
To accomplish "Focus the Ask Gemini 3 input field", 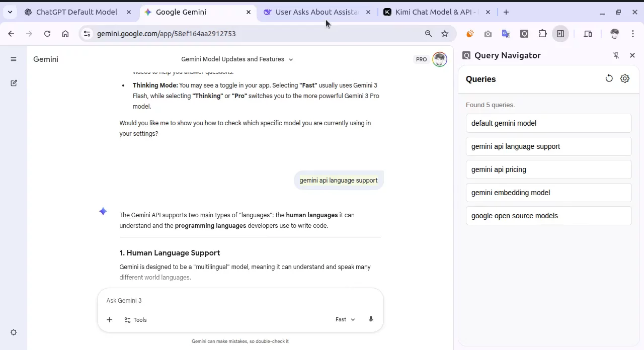I will [x=240, y=301].
